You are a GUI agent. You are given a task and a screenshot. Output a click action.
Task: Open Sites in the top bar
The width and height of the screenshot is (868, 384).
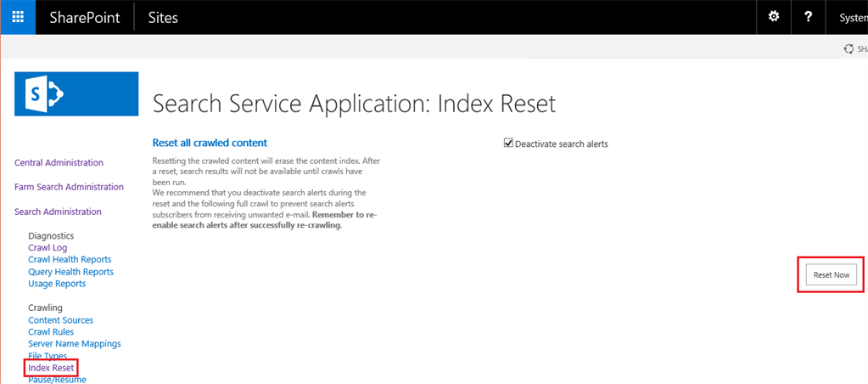[x=163, y=17]
